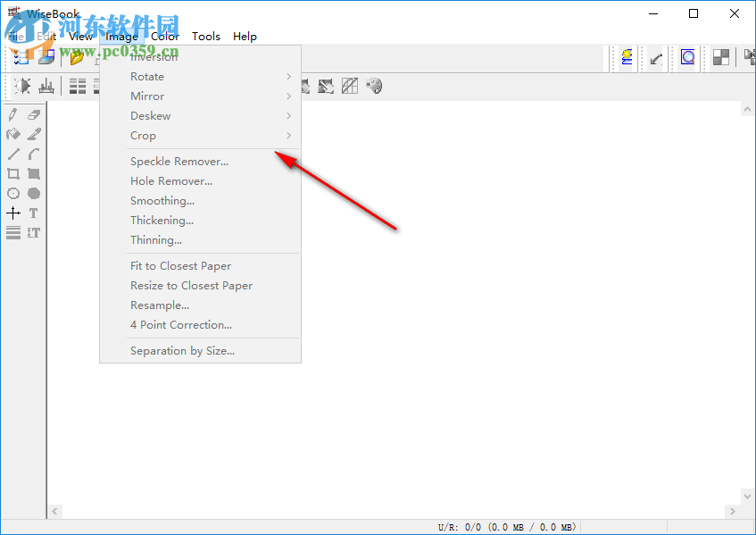Click the checkerboard pattern icon
The height and width of the screenshot is (535, 756).
coord(721,57)
